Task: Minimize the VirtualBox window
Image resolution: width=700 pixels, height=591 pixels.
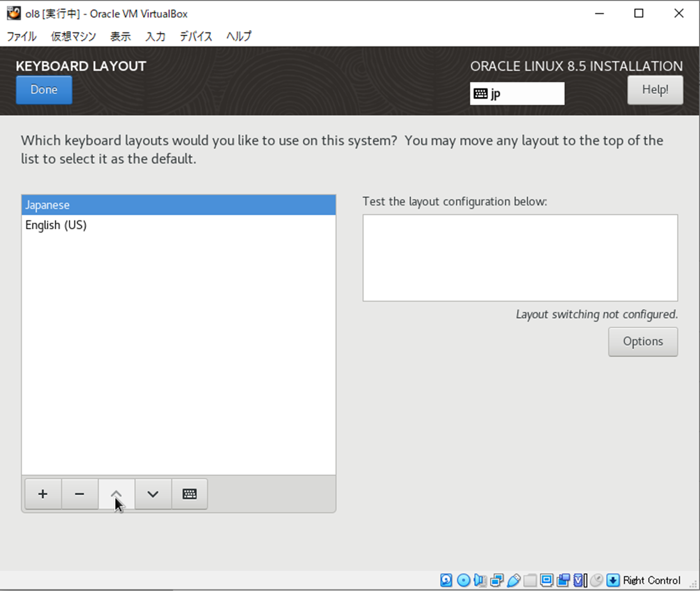Action: point(600,13)
